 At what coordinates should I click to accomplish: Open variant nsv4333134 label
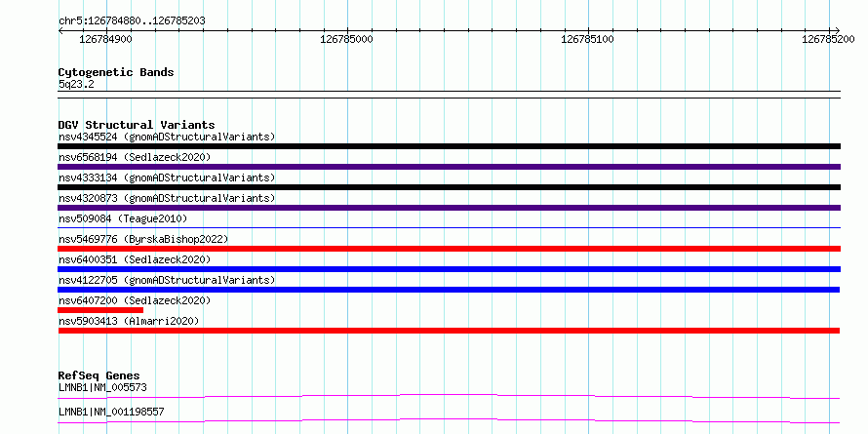pyautogui.click(x=167, y=178)
